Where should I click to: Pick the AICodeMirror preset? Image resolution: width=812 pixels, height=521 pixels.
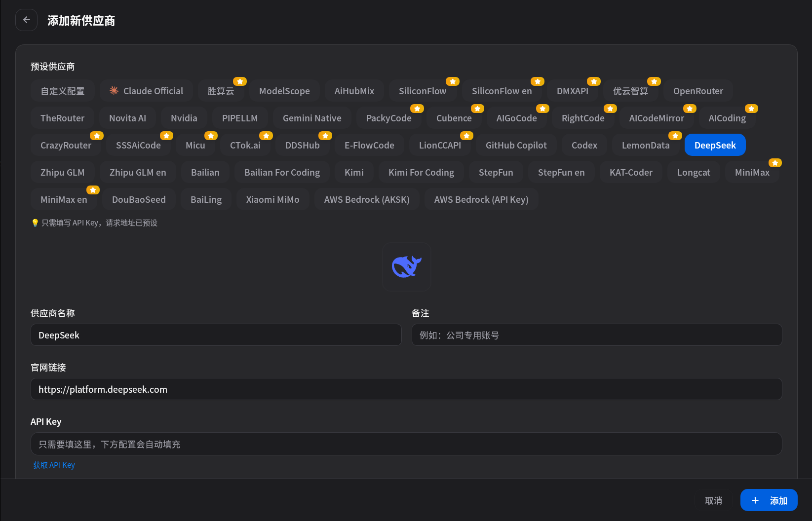coord(657,118)
